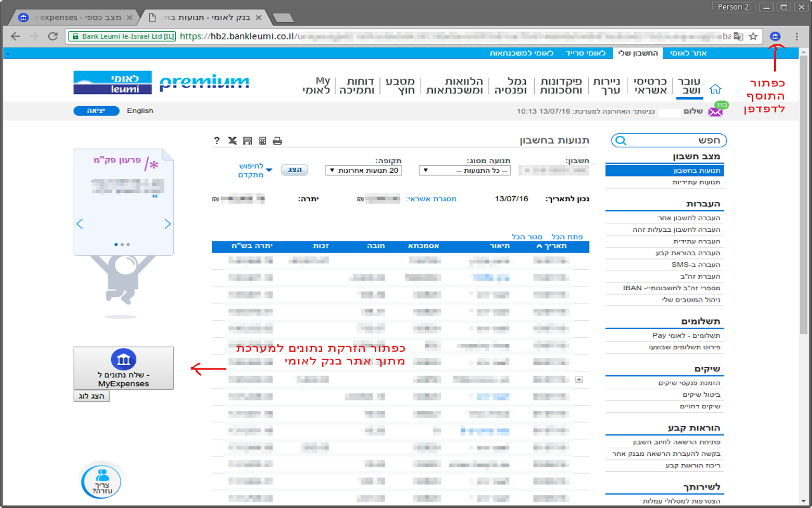Go to the home icon in main navigation
The image size is (812, 508).
click(716, 89)
